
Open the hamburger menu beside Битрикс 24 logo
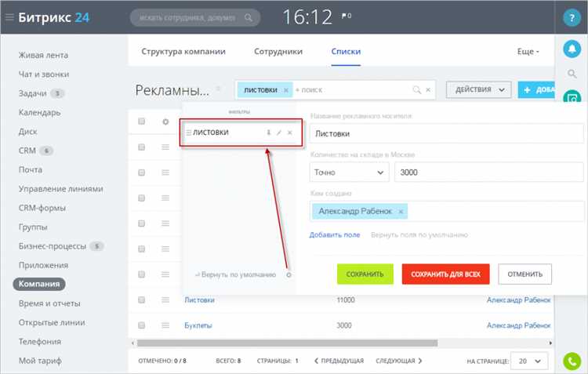9,17
